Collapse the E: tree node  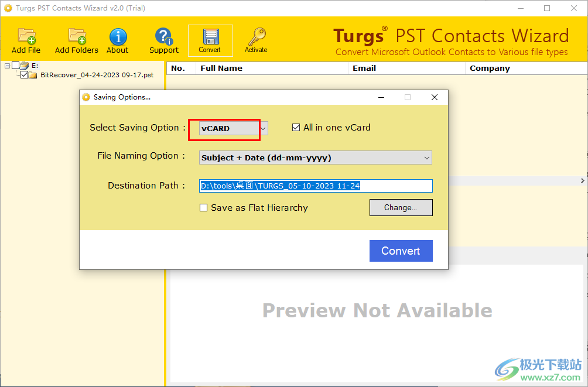click(x=7, y=66)
